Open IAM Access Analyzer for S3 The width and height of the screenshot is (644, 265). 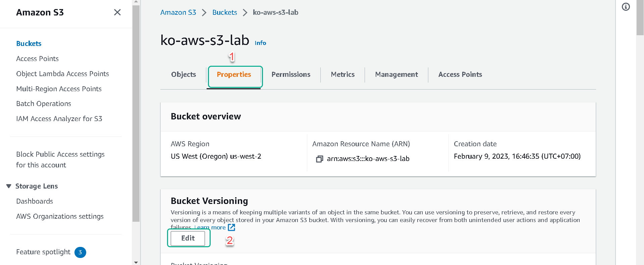click(x=59, y=119)
